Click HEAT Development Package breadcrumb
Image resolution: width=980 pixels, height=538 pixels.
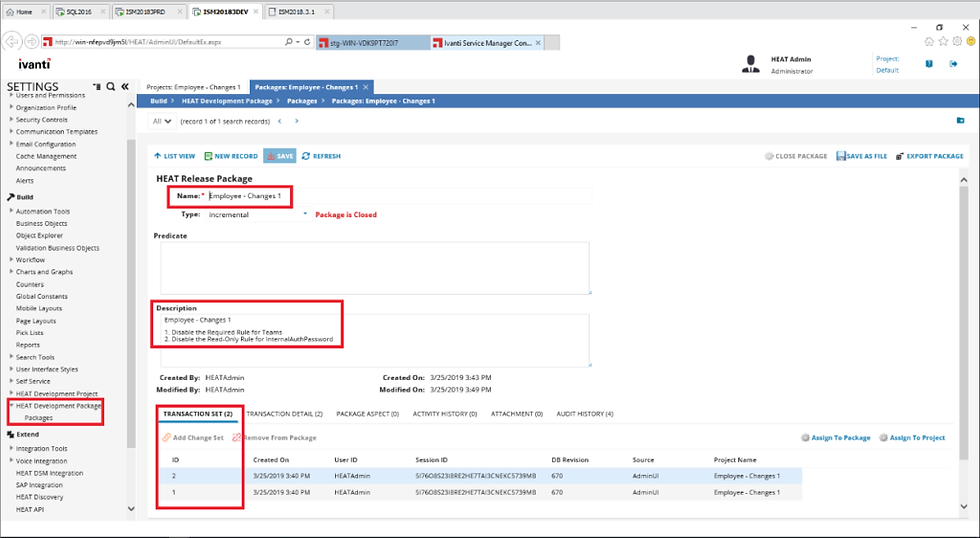tap(227, 101)
